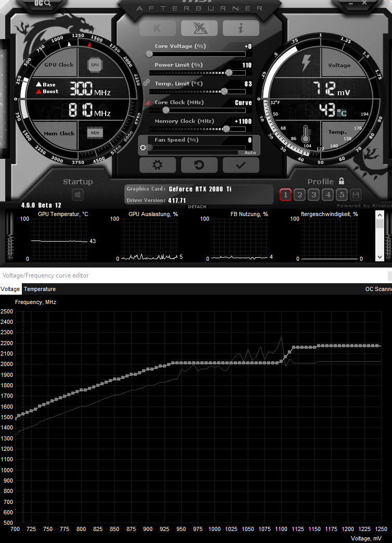Switch to the Voltage tab

pyautogui.click(x=10, y=289)
